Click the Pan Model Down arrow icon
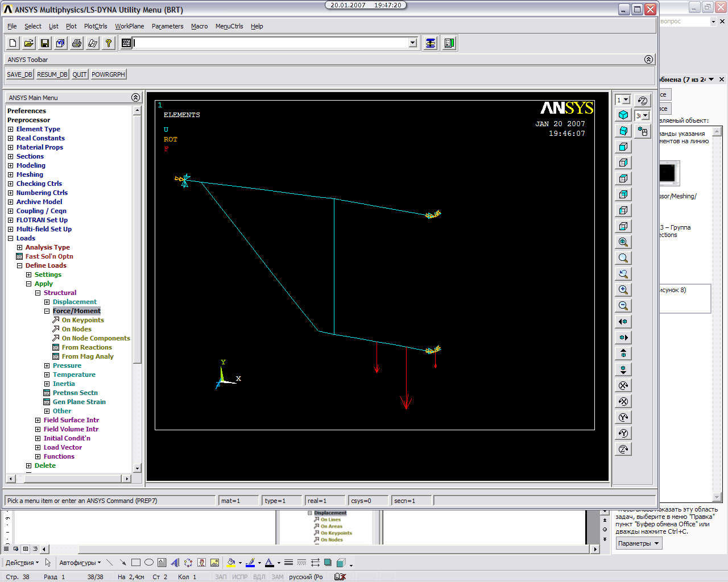Viewport: 728px width, 582px height. (x=623, y=369)
